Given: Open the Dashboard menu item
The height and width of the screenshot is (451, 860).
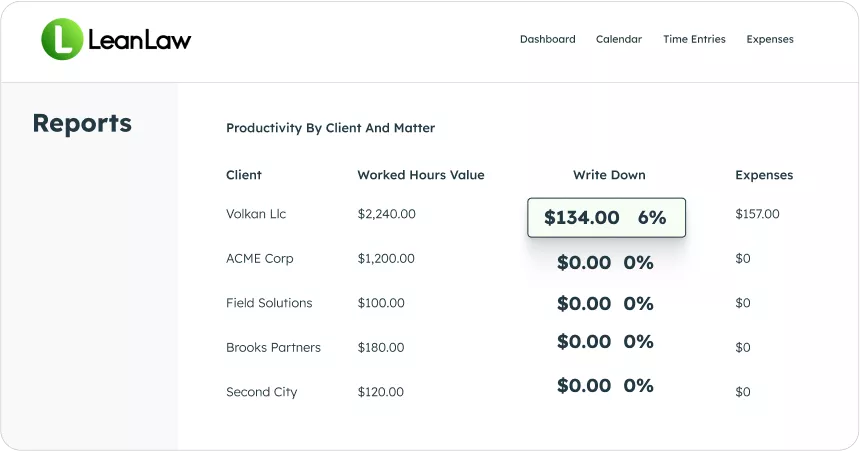Looking at the screenshot, I should (547, 40).
